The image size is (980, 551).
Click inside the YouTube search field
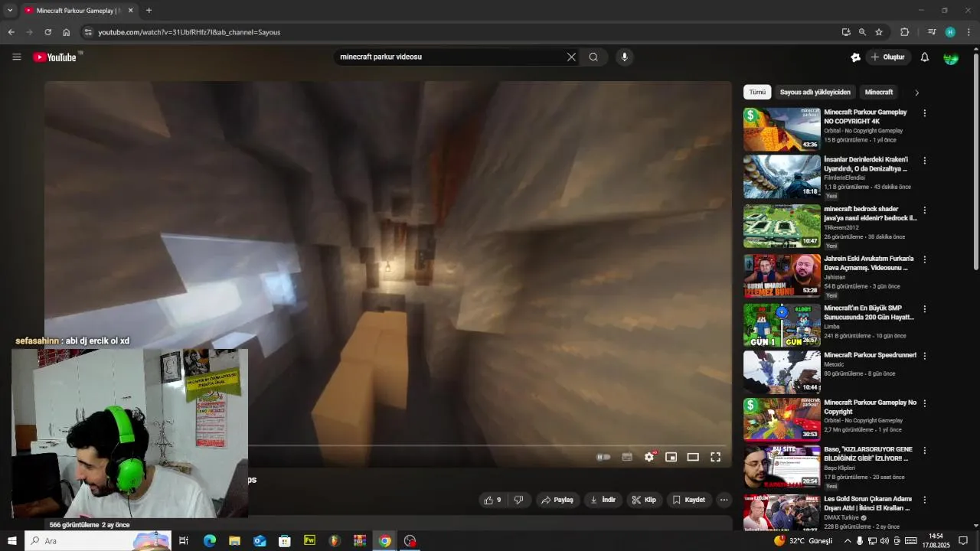coord(452,57)
